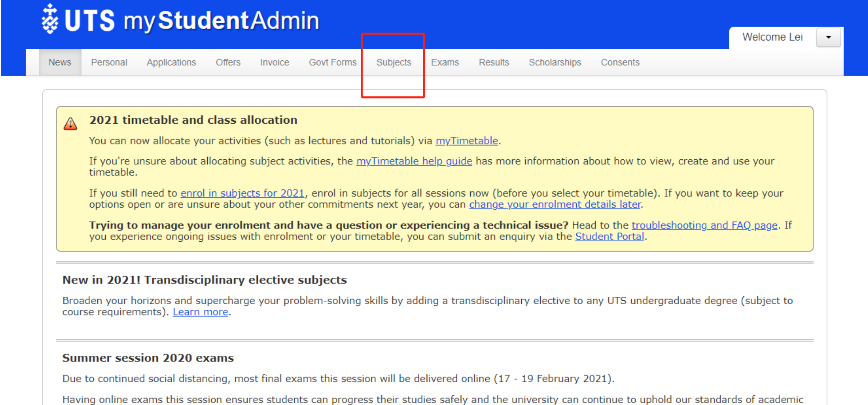This screenshot has width=868, height=405.
Task: Click Learn more about transdisciplinary electives
Action: pos(200,312)
